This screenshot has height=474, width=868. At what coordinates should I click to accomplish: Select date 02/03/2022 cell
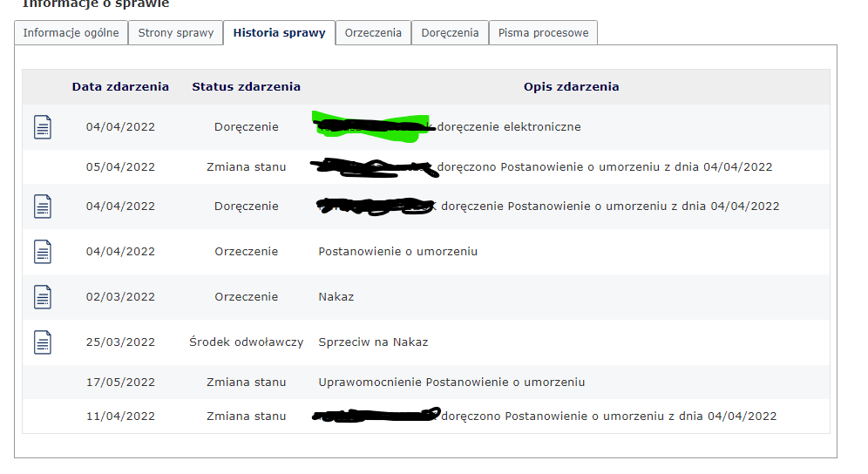[x=120, y=297]
